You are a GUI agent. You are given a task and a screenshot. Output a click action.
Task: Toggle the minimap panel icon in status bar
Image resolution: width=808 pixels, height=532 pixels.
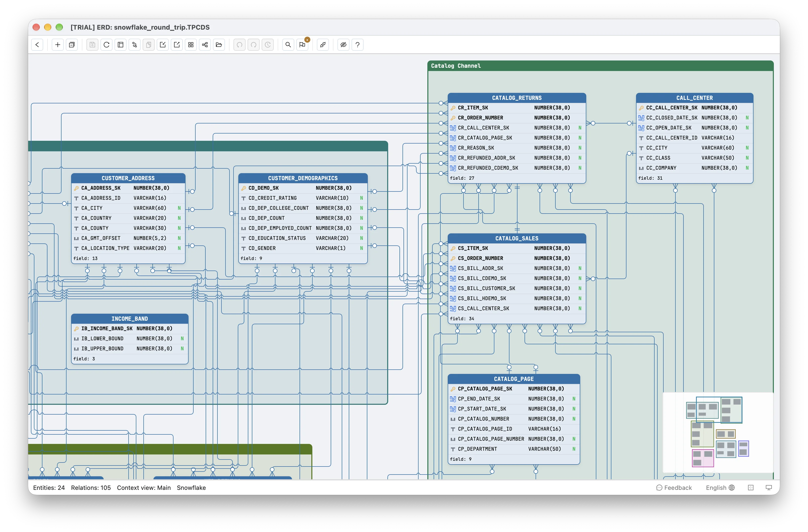point(751,488)
